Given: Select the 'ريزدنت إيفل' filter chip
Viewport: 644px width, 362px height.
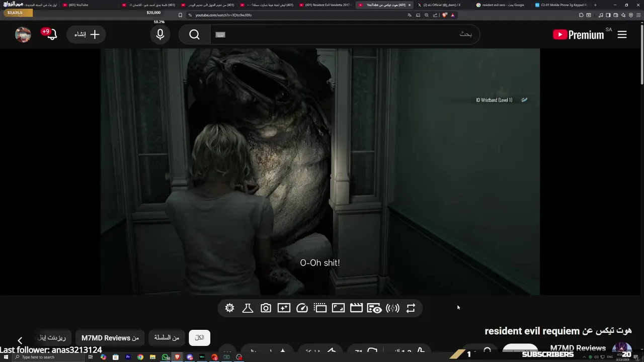Looking at the screenshot, I should pos(52,338).
